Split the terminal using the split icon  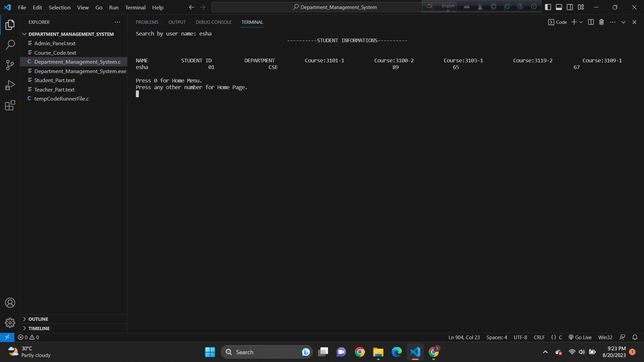click(x=591, y=22)
